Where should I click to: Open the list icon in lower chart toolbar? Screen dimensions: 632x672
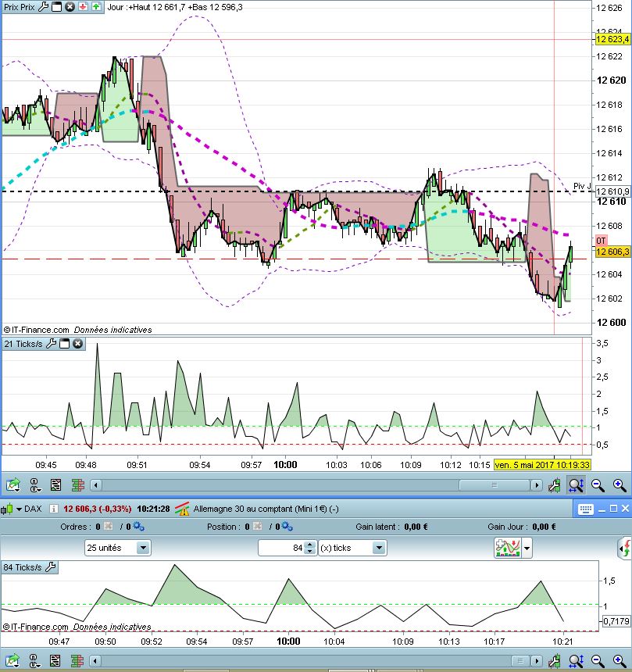click(55, 660)
